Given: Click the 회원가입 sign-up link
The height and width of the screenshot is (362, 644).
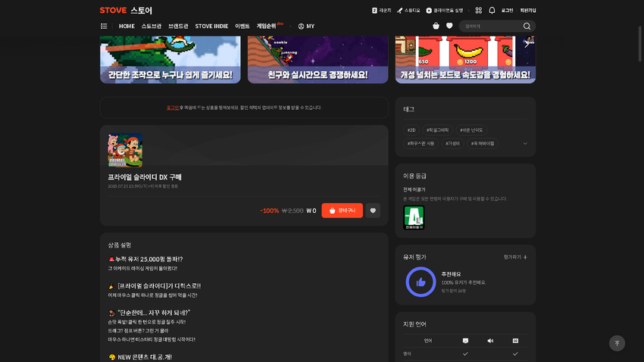Looking at the screenshot, I should click(528, 11).
